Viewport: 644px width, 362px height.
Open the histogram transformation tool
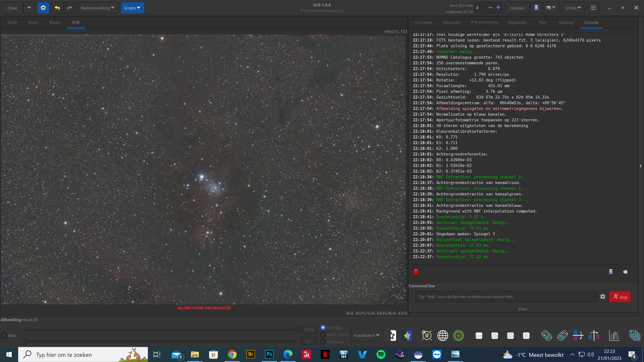(614, 336)
